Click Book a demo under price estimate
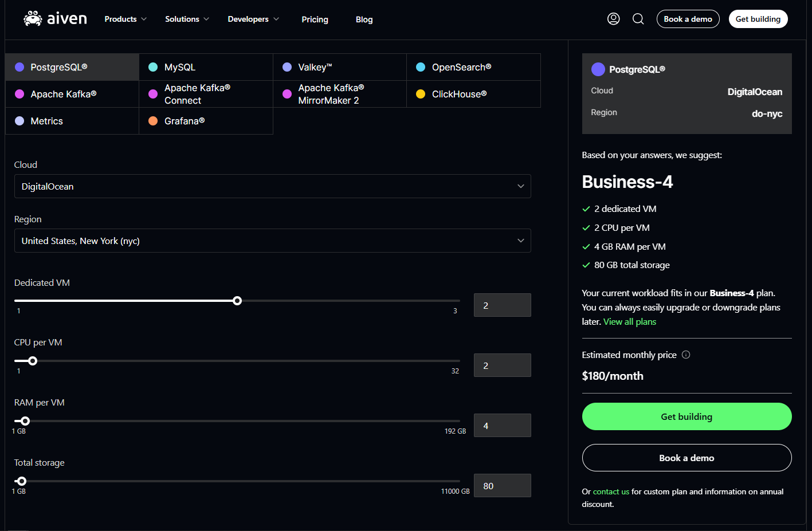 click(687, 458)
